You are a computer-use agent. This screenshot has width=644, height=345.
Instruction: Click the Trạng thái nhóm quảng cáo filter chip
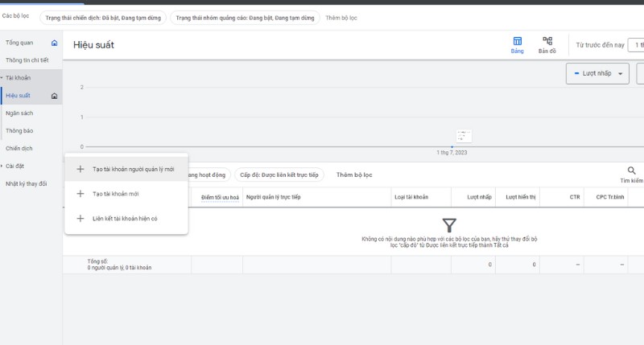245,17
